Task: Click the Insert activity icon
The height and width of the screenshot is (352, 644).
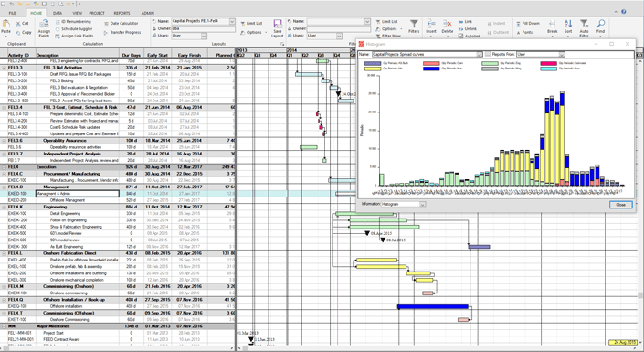Action: point(431,25)
